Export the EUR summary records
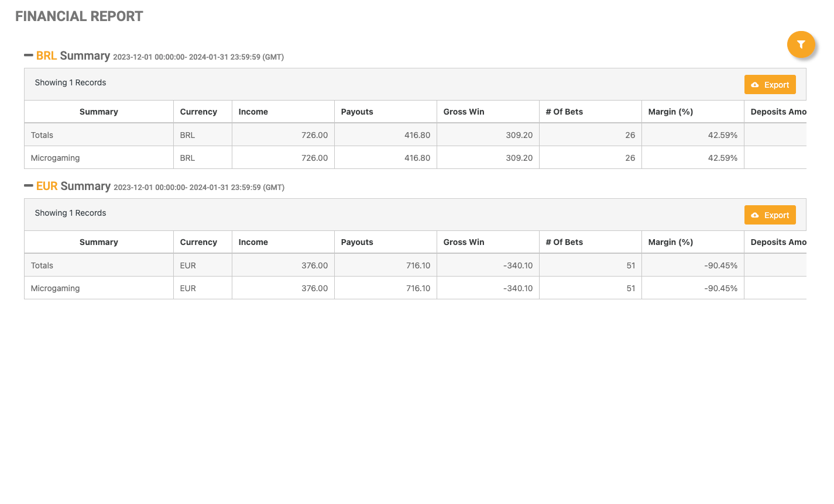834x504 pixels. (x=770, y=215)
